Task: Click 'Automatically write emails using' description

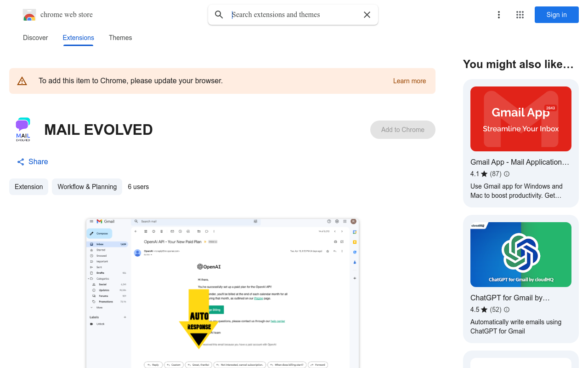Action: 516,327
